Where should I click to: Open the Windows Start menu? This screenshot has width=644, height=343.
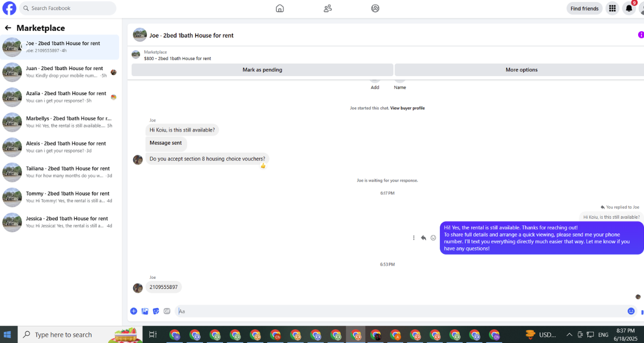(7, 335)
